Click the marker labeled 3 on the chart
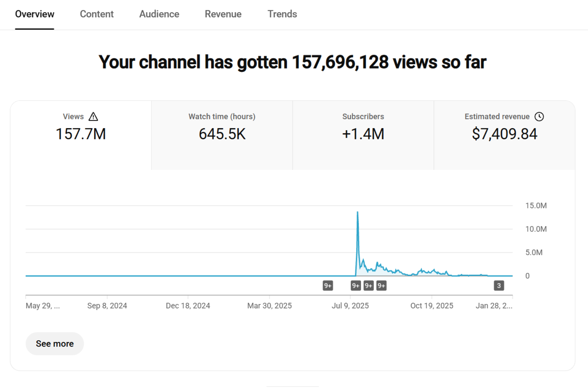The height and width of the screenshot is (392, 588). [x=498, y=286]
